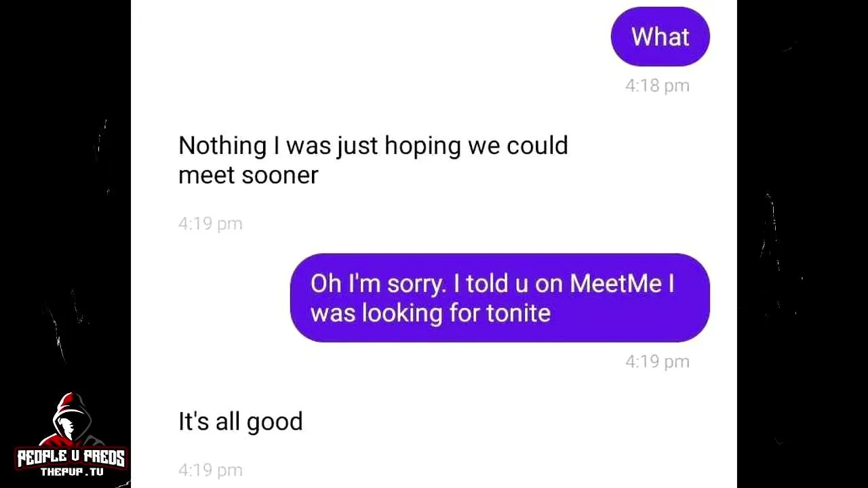Select the "Nothing I was just hoping" message

click(373, 160)
